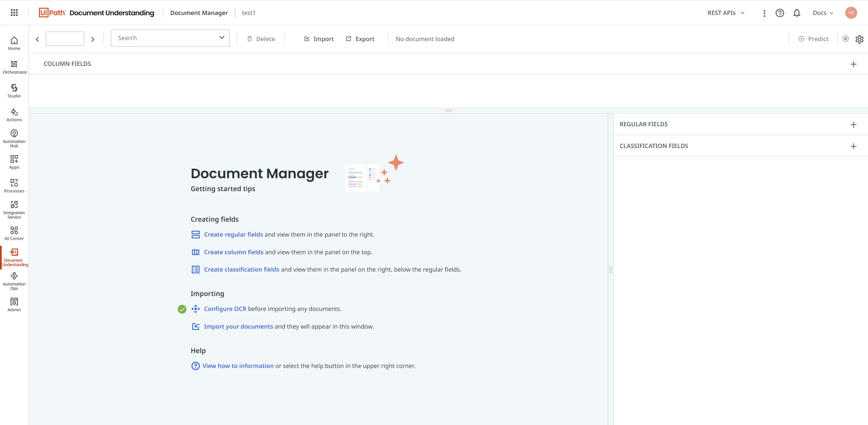Add a new regular field
Screen dimensions: 868x425
click(854, 124)
